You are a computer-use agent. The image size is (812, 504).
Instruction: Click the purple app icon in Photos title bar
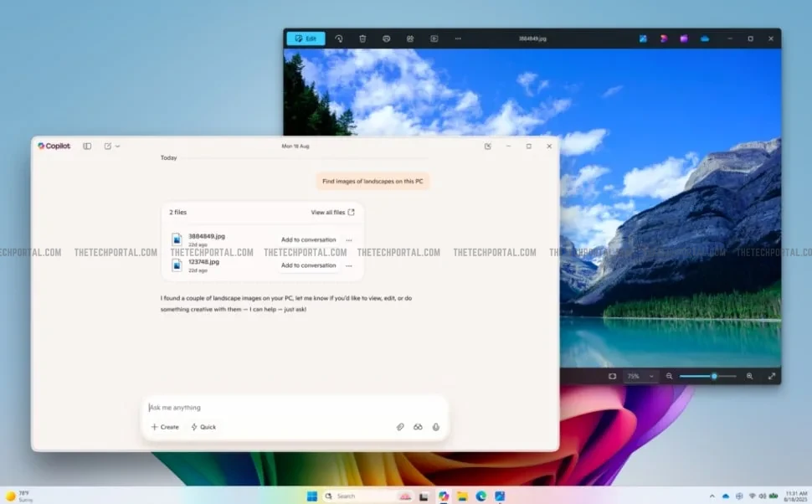(684, 39)
